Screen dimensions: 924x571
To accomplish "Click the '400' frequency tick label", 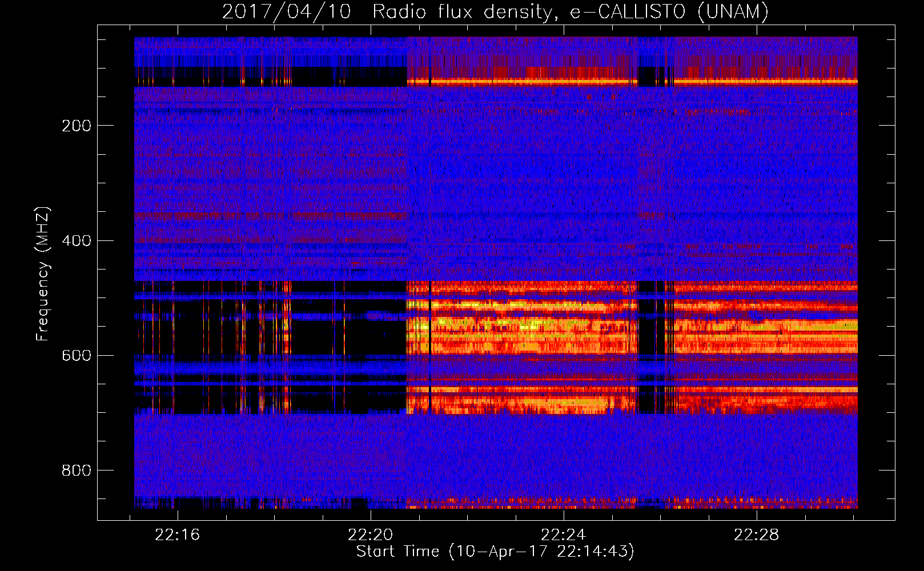I will (x=77, y=240).
